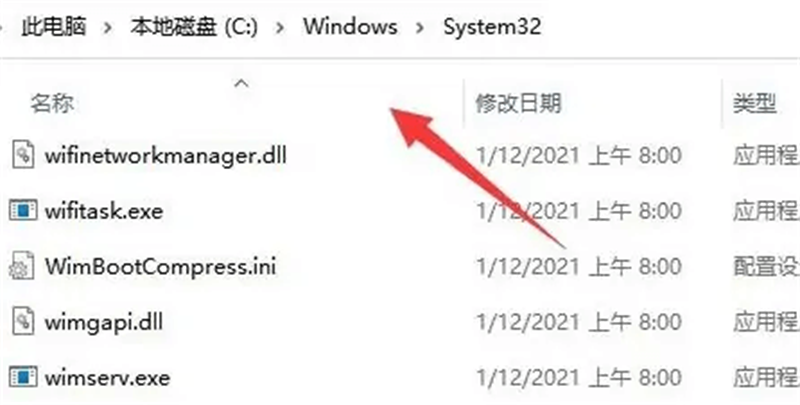Go to the Windows folder in breadcrumb

pos(351,27)
